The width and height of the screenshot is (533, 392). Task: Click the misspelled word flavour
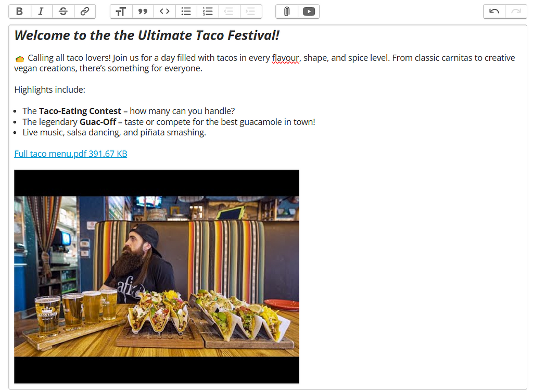point(286,58)
